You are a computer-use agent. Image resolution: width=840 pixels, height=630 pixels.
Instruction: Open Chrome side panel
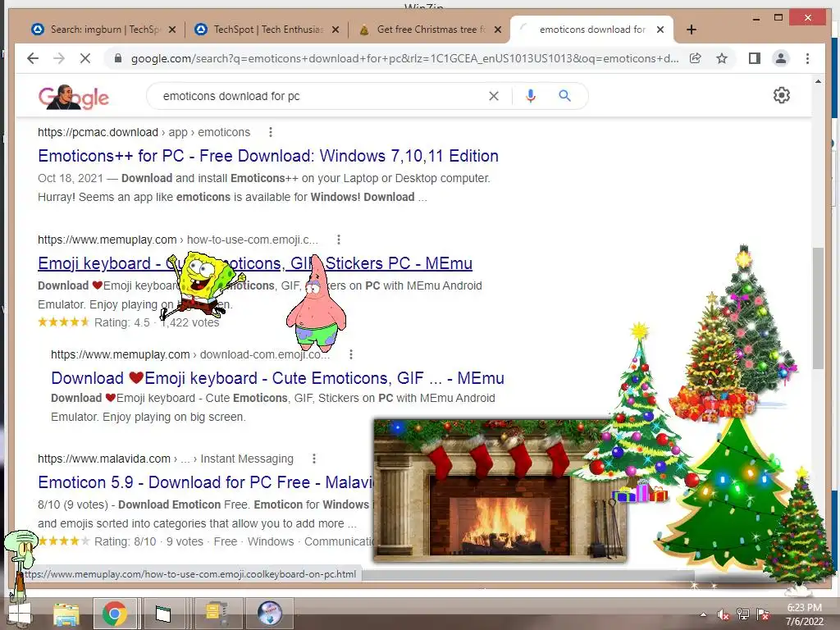[x=755, y=58]
